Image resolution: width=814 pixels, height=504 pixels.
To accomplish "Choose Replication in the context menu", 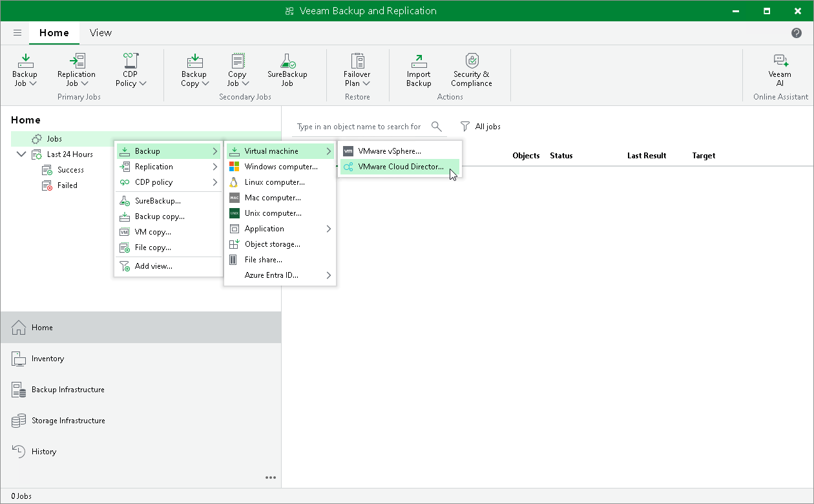I will tap(169, 167).
